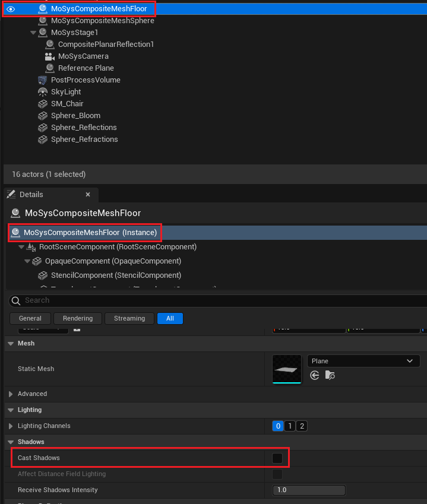The image size is (427, 504).
Task: Collapse the Lighting section
Action: [11, 410]
